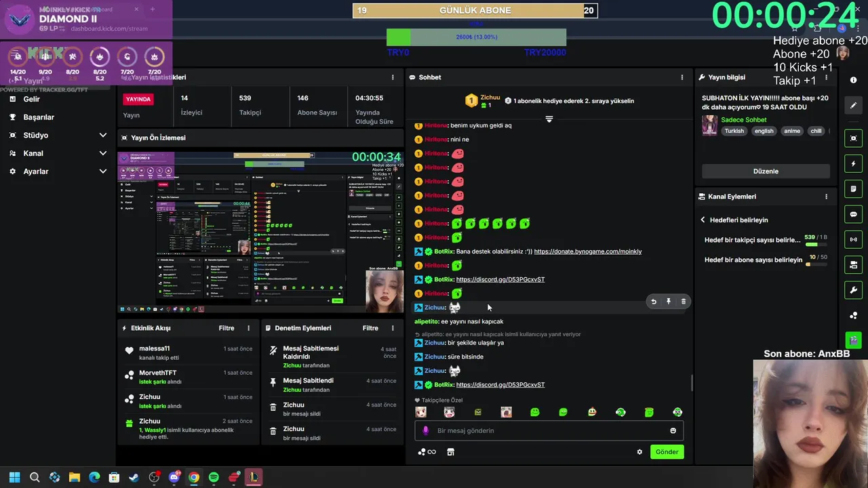Click MorvethTFT istek şarkı event
Viewport: 868px width, 488px height.
(189, 378)
